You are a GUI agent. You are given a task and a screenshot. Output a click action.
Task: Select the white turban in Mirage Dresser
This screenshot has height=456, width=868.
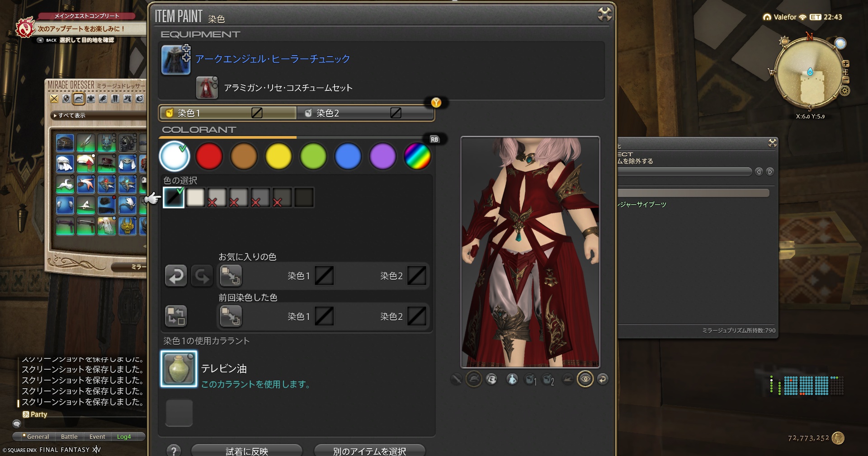[x=65, y=163]
